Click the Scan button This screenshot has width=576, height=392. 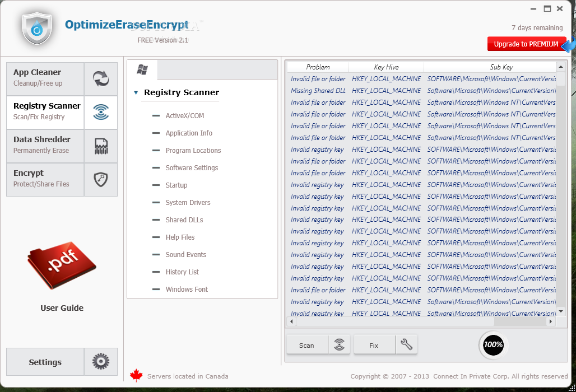point(306,345)
